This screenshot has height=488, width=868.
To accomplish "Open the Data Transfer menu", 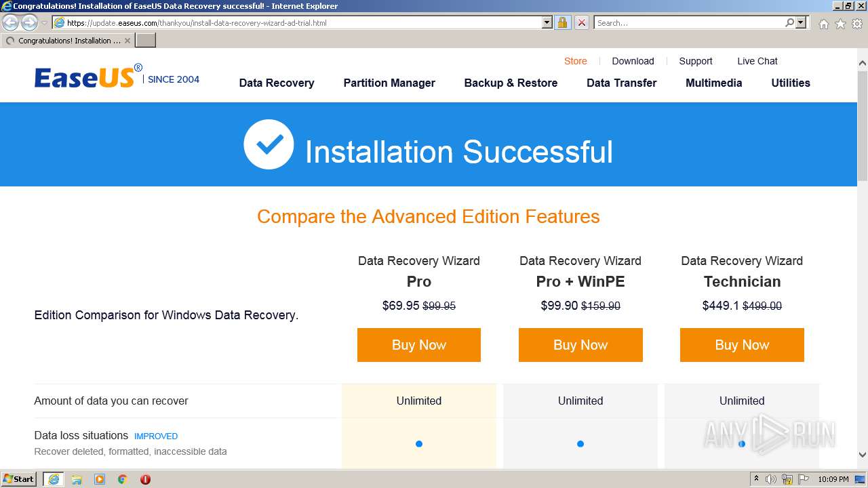I will pos(622,83).
